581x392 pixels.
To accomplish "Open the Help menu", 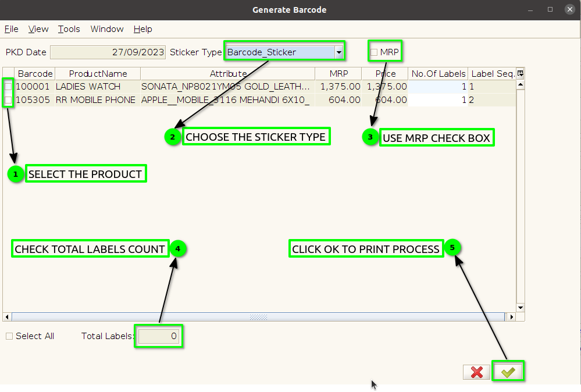I will pos(142,29).
